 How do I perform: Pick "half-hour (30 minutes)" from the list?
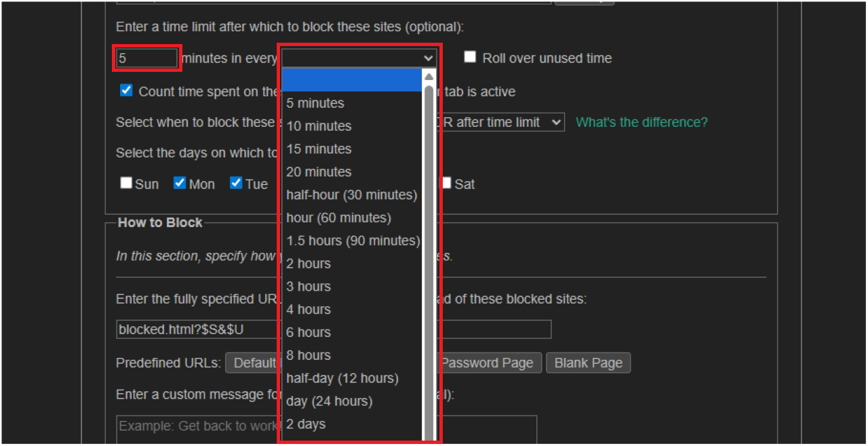[x=351, y=195]
